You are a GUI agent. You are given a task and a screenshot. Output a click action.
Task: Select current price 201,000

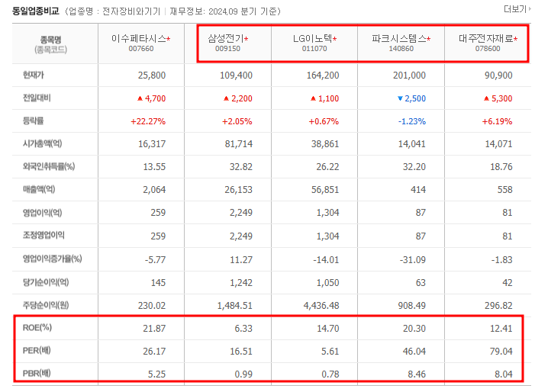point(409,76)
